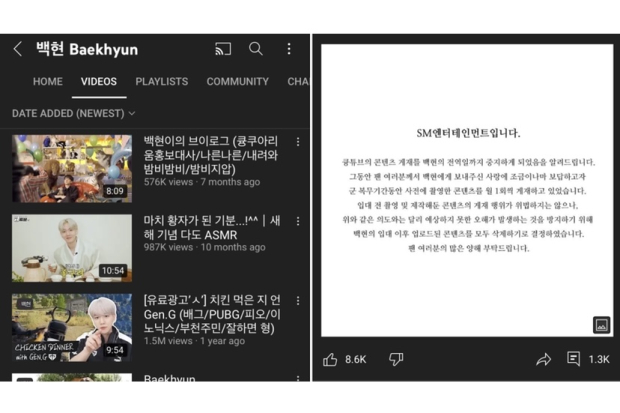Open options for the Gen.G PUBG video
620x413 pixels.
[298, 301]
